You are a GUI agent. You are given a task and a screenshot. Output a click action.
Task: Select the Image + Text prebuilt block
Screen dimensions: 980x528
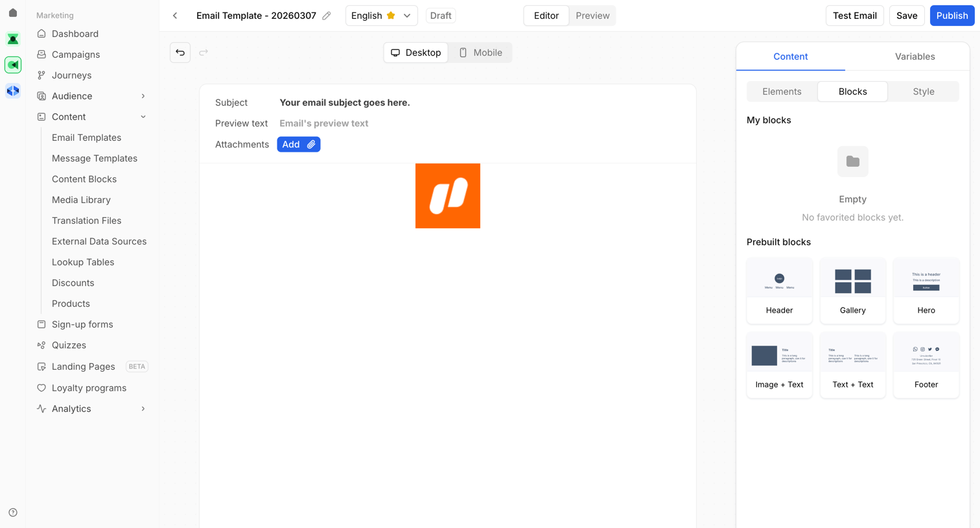(779, 365)
